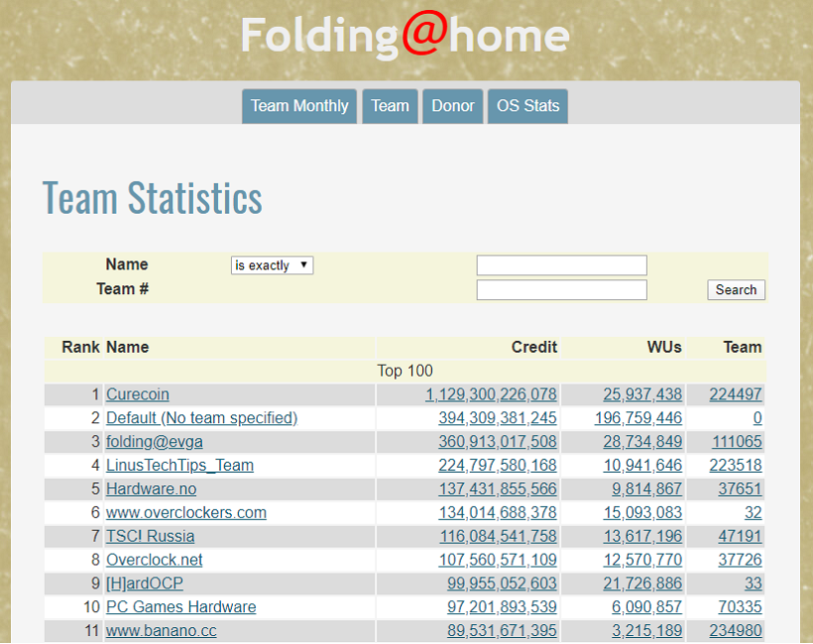Open the www.overclockers.com team link
813x644 pixels.
pos(186,513)
